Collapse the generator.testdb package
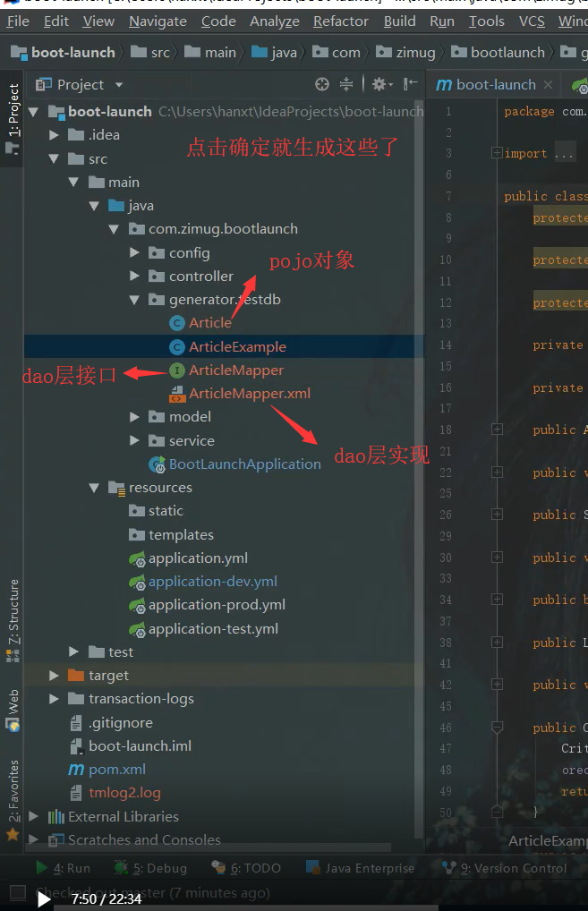Viewport: 588px width, 911px height. 134,300
